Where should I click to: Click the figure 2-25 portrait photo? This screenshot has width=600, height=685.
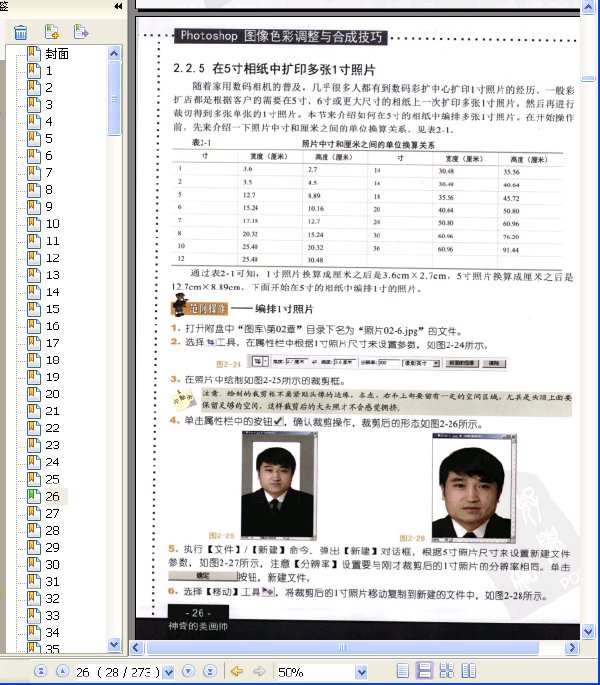[279, 486]
